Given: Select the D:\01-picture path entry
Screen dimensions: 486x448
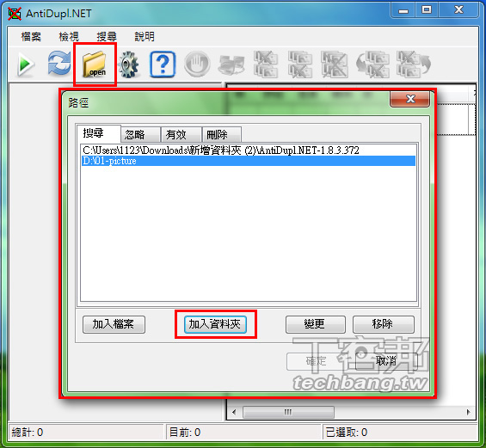Looking at the screenshot, I should 249,161.
